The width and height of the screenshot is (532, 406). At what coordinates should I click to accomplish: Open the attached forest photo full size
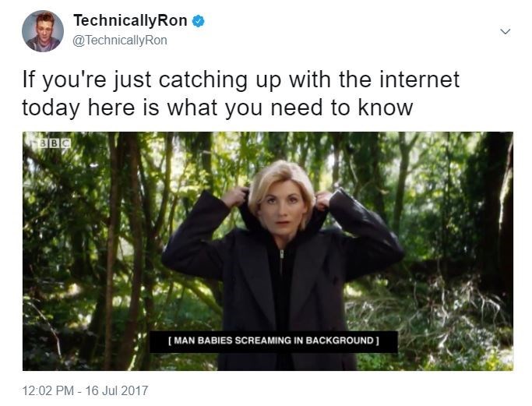[x=268, y=251]
